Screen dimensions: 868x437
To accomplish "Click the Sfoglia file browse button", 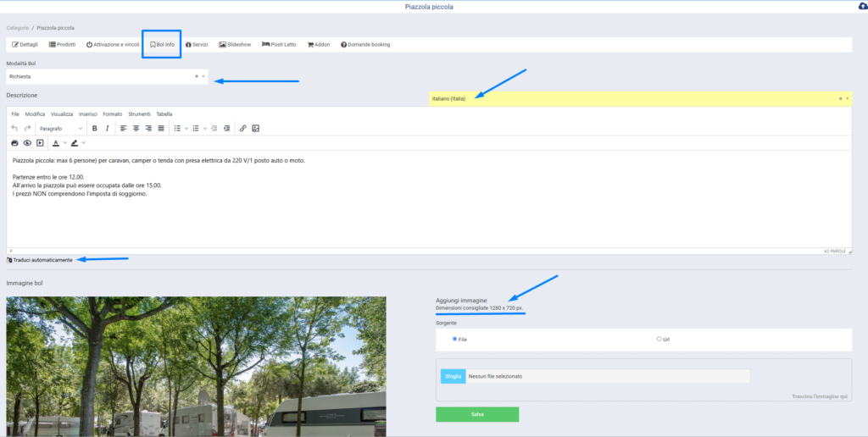I will click(453, 376).
